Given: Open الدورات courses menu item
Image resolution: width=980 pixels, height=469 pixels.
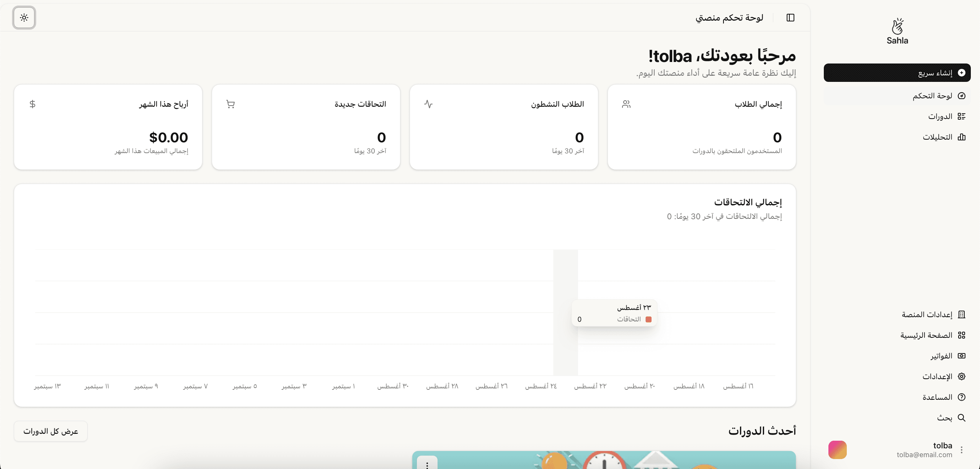Looking at the screenshot, I should pyautogui.click(x=940, y=116).
